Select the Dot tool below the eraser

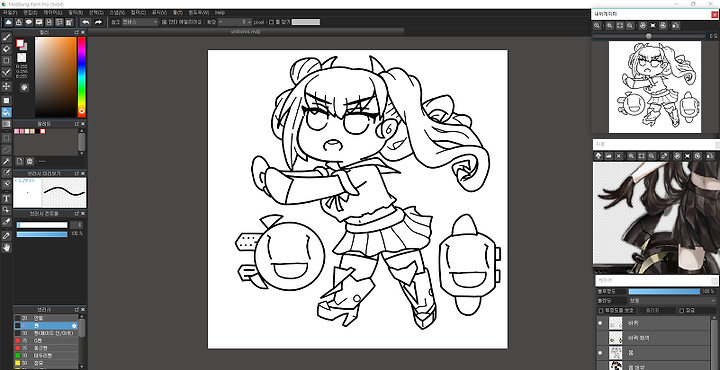6,61
